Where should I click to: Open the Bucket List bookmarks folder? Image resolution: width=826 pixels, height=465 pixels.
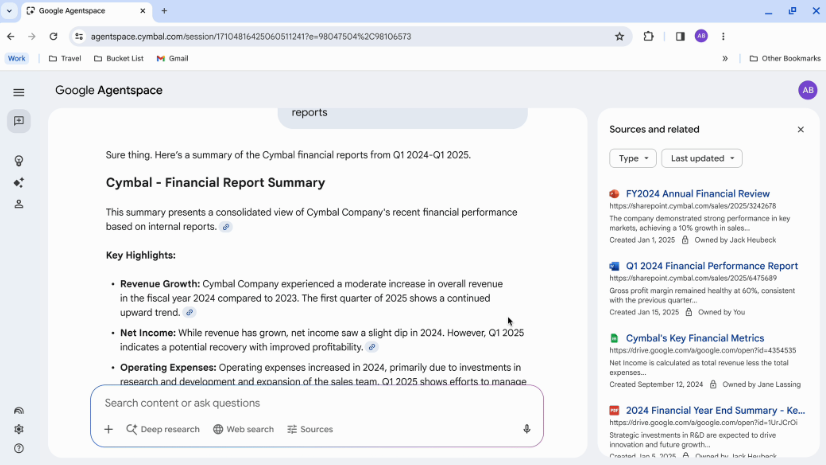[x=119, y=58]
